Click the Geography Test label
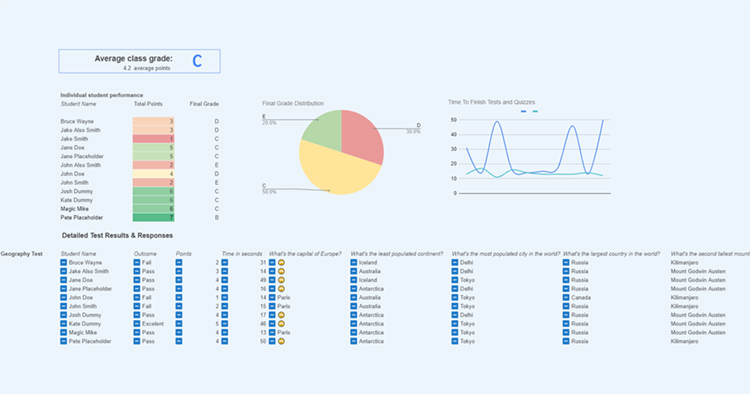Image resolution: width=750 pixels, height=394 pixels. click(x=22, y=254)
